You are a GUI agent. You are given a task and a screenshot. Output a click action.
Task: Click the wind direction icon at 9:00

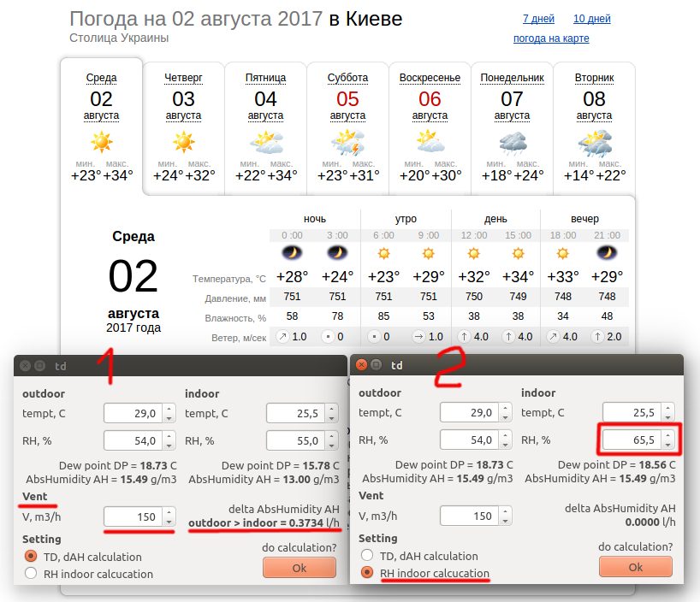[418, 337]
